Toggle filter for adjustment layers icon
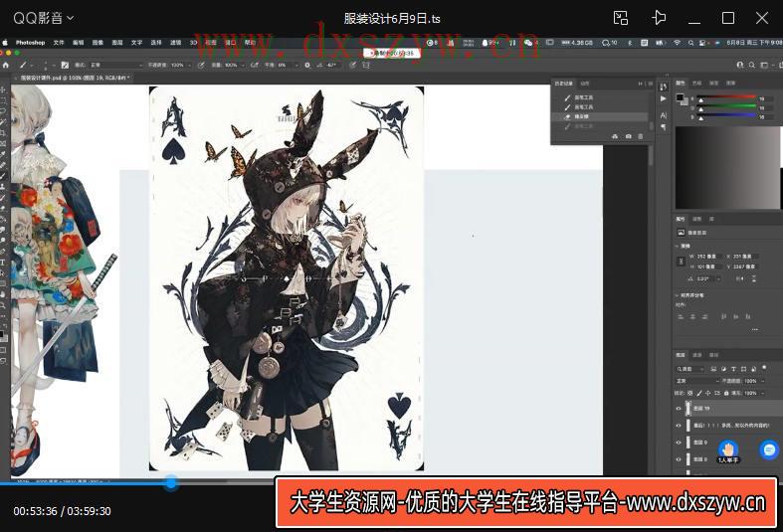The image size is (783, 532). (723, 369)
